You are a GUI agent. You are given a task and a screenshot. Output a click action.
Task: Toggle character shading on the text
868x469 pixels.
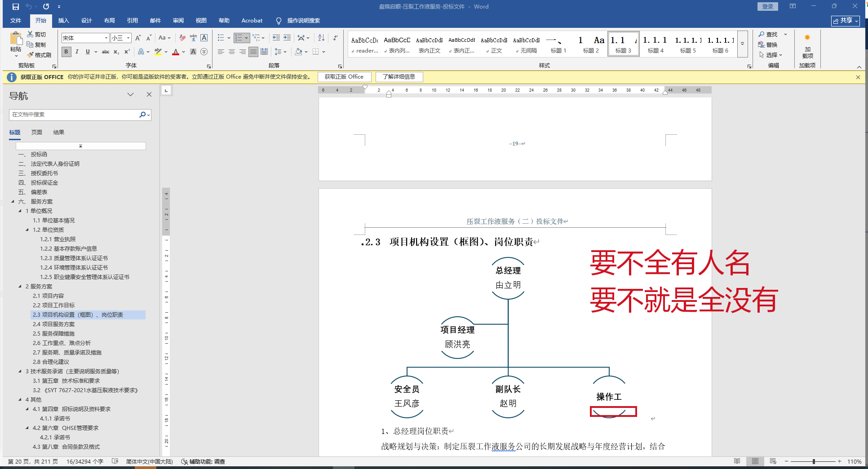tap(193, 52)
